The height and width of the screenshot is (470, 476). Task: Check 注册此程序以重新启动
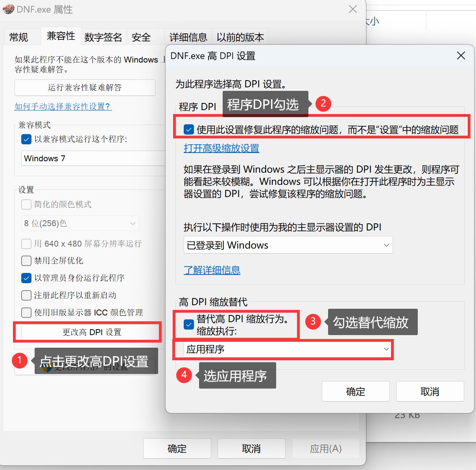click(x=26, y=295)
